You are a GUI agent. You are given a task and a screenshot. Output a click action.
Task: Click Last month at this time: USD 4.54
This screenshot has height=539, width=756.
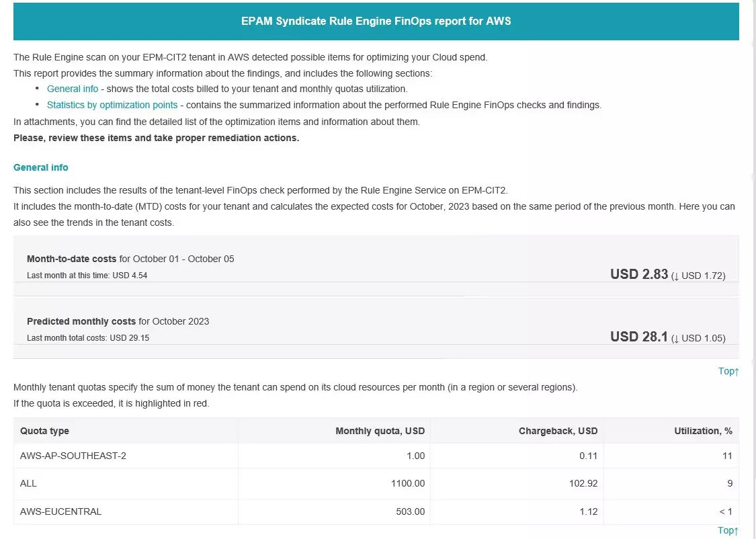[87, 276]
